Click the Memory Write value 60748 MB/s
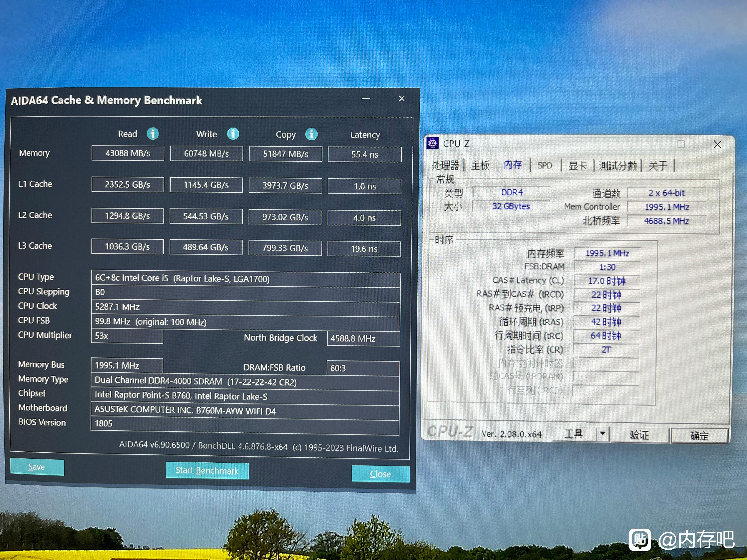 click(x=206, y=154)
